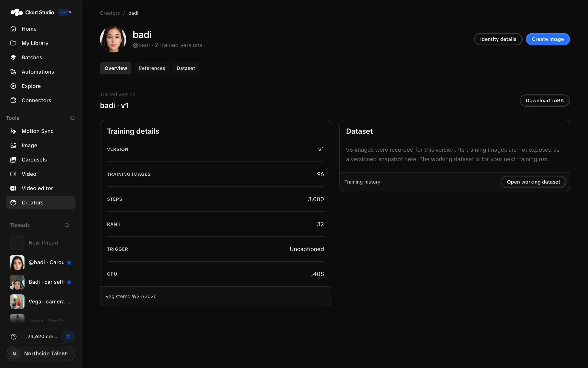588x368 pixels.
Task: Click the Video camera icon
Action: pos(13,174)
